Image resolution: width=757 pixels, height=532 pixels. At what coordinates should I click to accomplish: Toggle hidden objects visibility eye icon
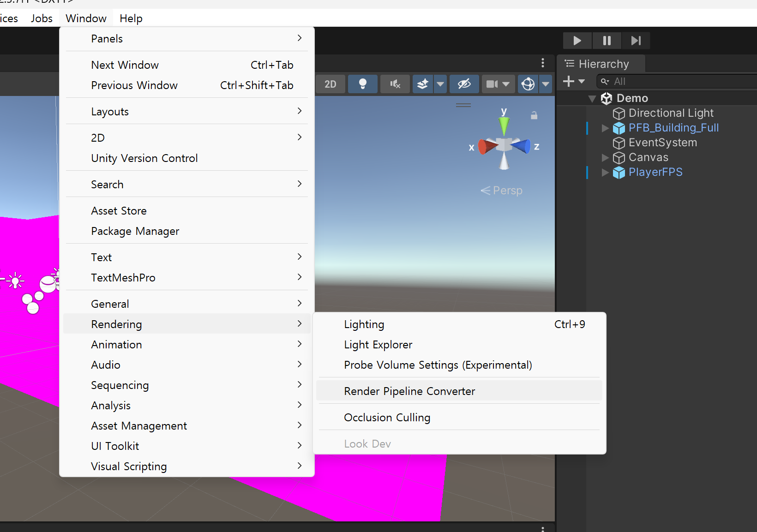[464, 84]
